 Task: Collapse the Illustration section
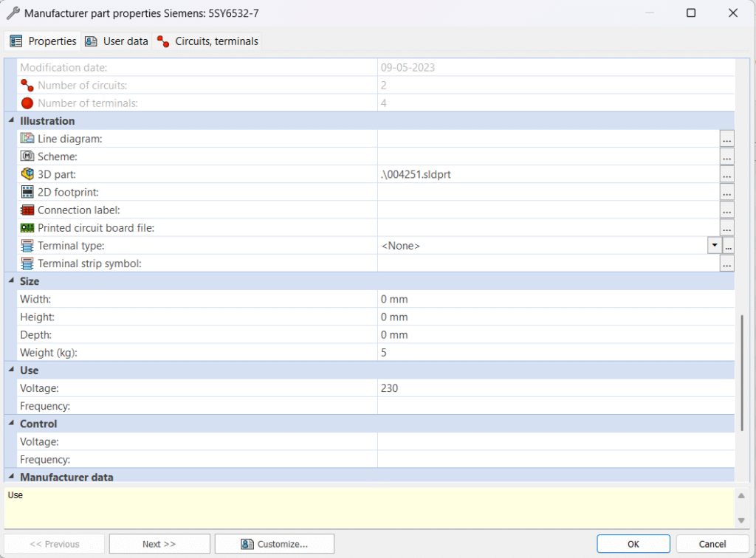[11, 121]
